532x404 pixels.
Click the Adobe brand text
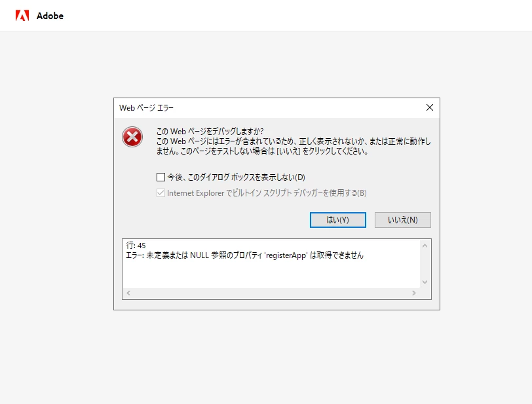click(x=50, y=16)
